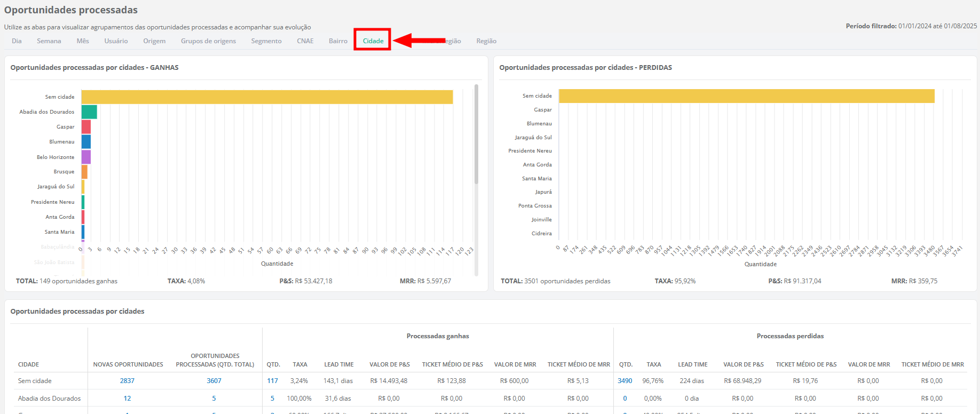Switch to the Dia tab
This screenshot has height=414, width=980.
17,41
